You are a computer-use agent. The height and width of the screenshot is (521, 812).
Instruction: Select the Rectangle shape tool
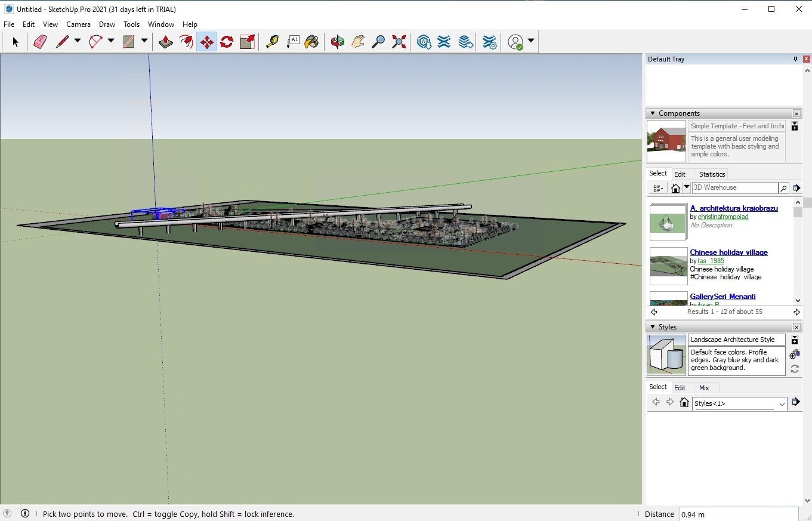tap(128, 42)
